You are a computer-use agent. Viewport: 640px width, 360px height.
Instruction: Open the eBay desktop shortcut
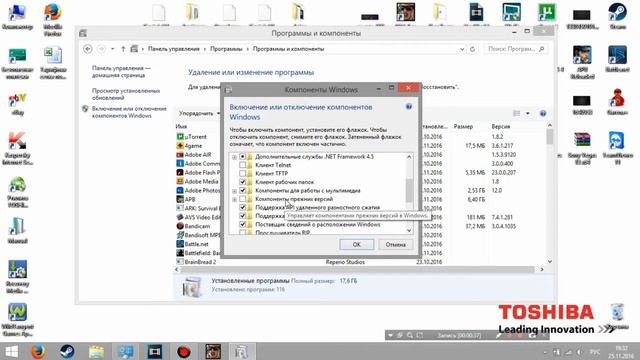click(17, 104)
